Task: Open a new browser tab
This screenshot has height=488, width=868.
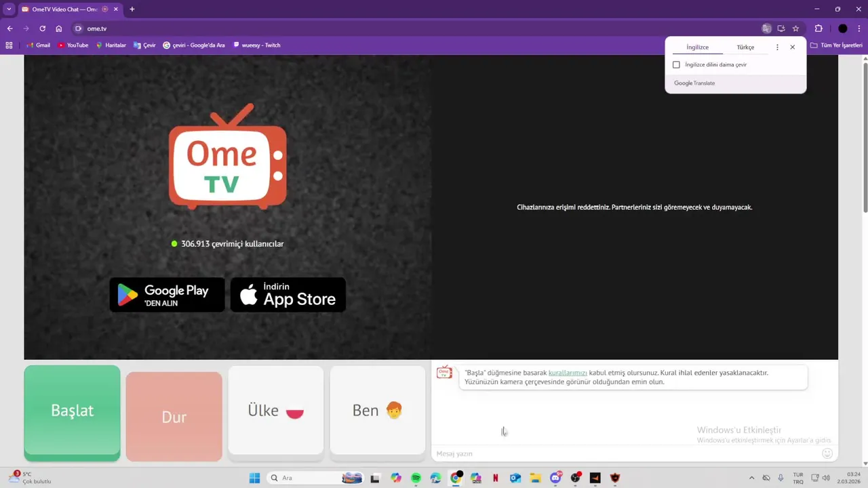Action: point(132,9)
